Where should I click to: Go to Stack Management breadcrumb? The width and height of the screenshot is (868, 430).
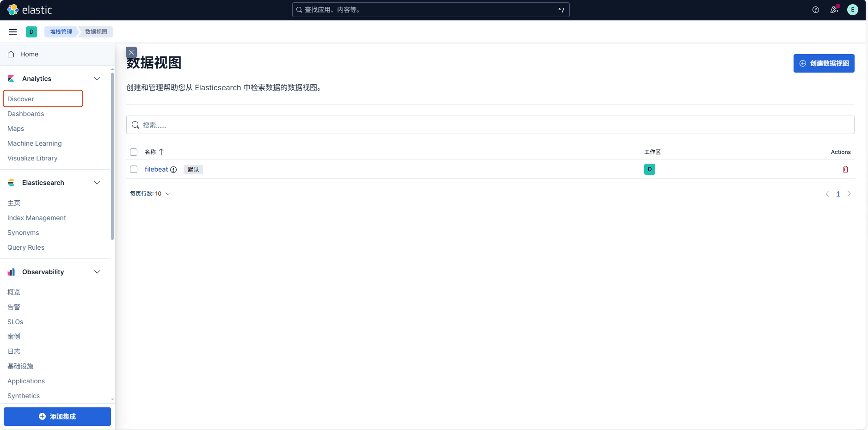(x=61, y=32)
